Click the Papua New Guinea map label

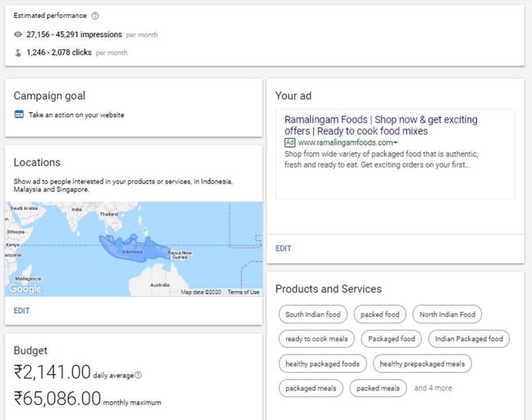[x=180, y=255]
